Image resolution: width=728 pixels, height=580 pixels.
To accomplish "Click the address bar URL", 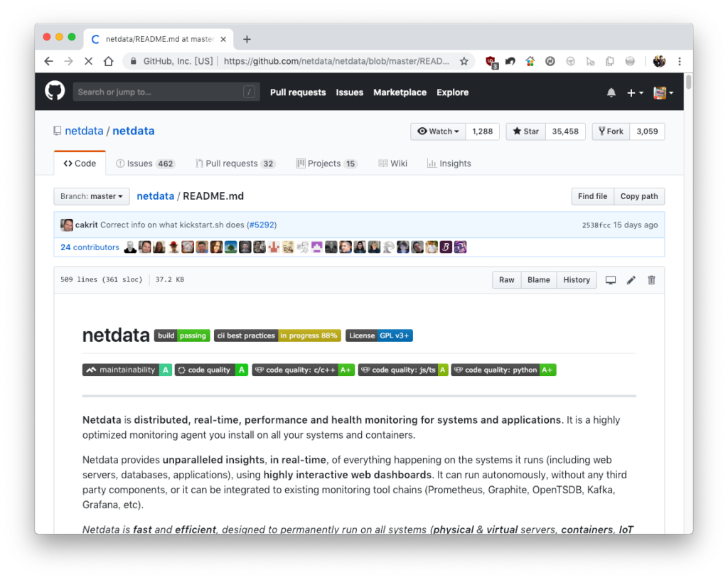I will [x=336, y=61].
